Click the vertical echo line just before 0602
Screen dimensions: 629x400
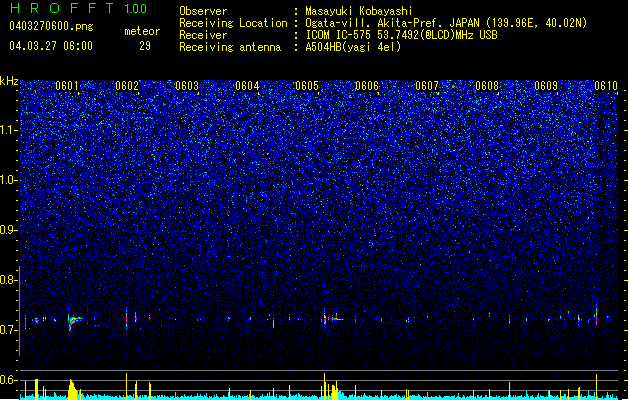coord(126,318)
